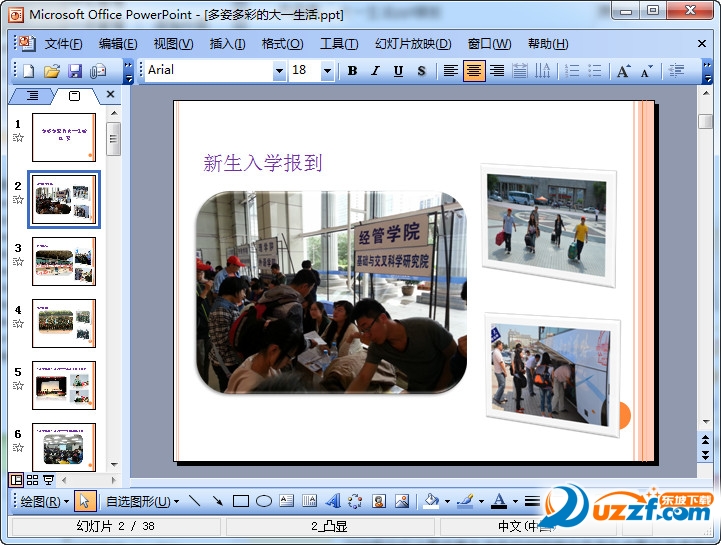Switch to Normal view icon
721x545 pixels.
(16, 480)
